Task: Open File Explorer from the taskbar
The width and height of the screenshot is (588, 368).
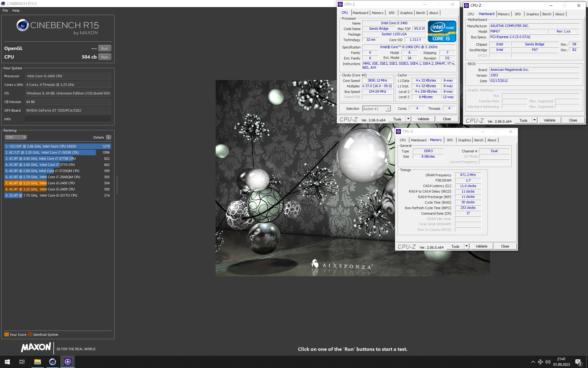Action: 37,362
